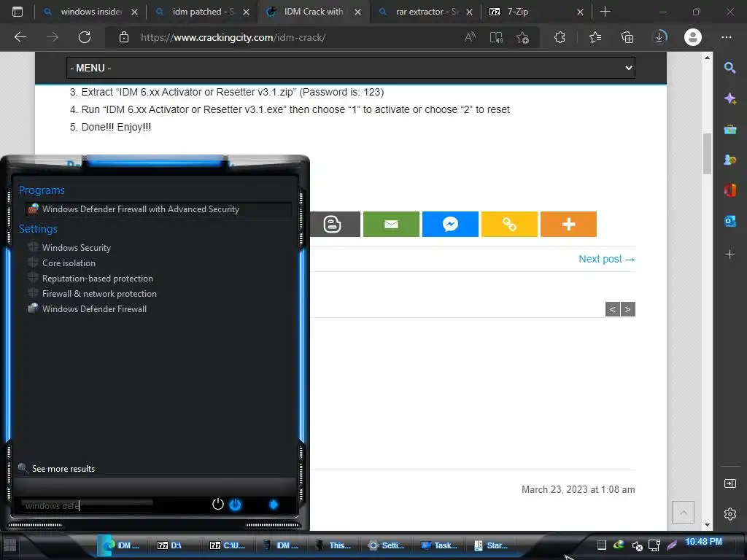Switch to the windows insider tab
The width and height of the screenshot is (747, 560).
click(x=91, y=12)
